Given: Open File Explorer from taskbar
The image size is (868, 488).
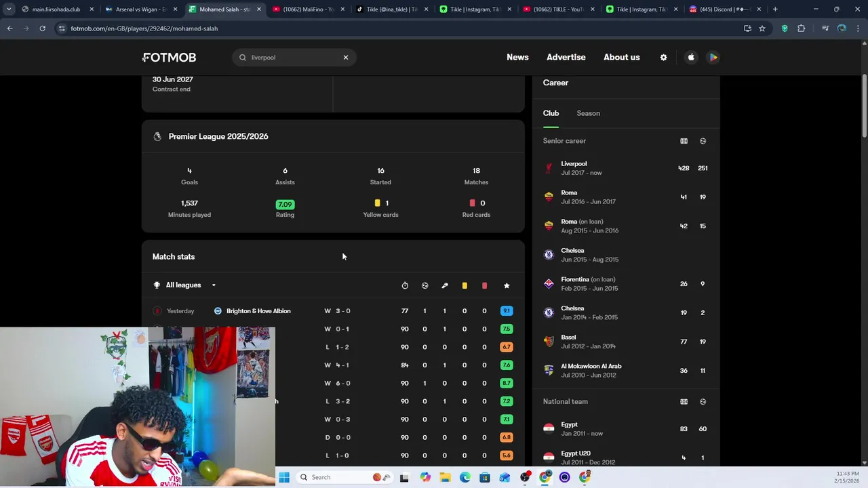Looking at the screenshot, I should [x=445, y=477].
